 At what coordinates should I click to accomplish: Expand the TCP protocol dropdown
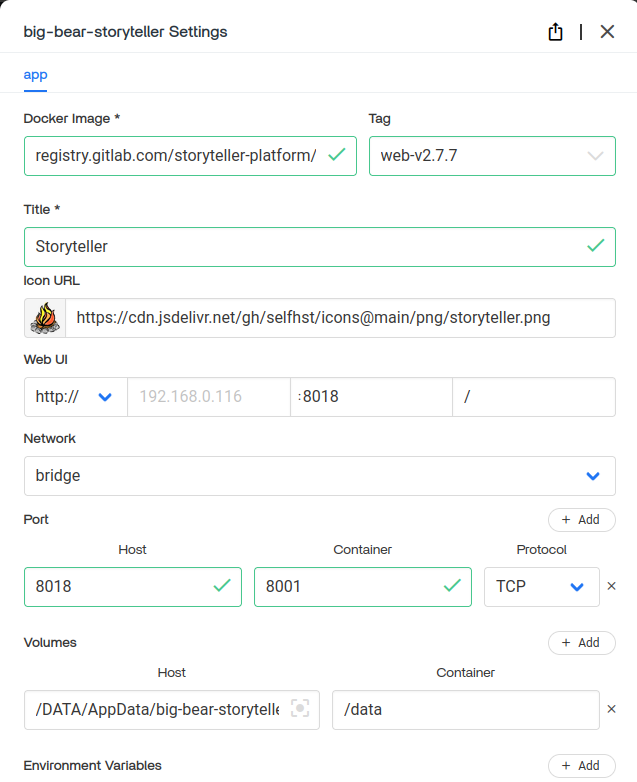[541, 586]
